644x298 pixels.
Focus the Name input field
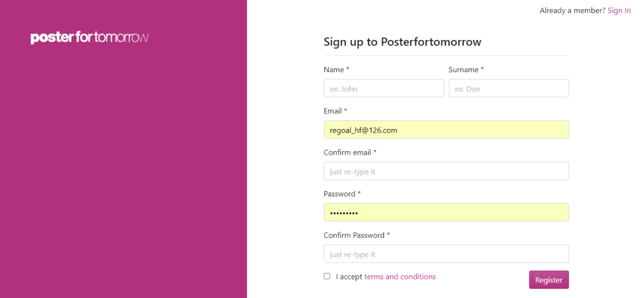click(x=383, y=88)
